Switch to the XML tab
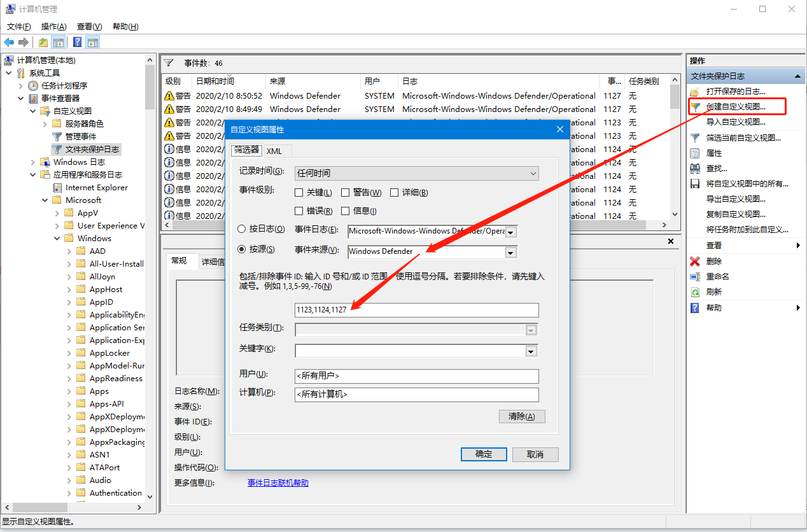Screen dimensions: 807x532 275,151
